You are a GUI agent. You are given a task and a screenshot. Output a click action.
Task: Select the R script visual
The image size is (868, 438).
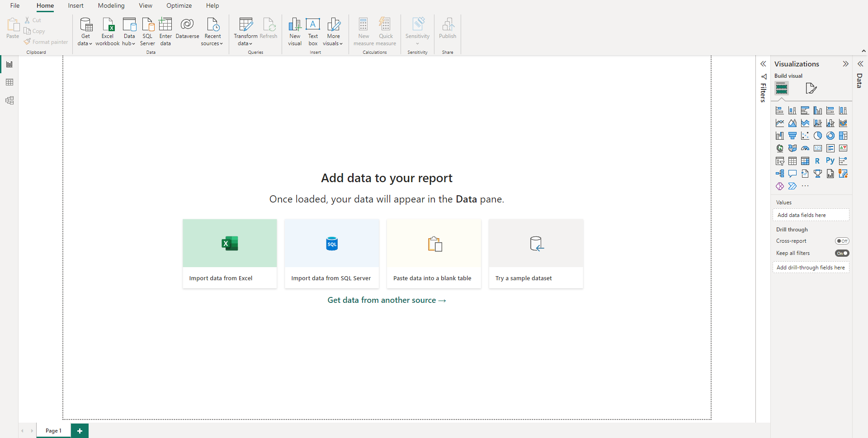817,161
